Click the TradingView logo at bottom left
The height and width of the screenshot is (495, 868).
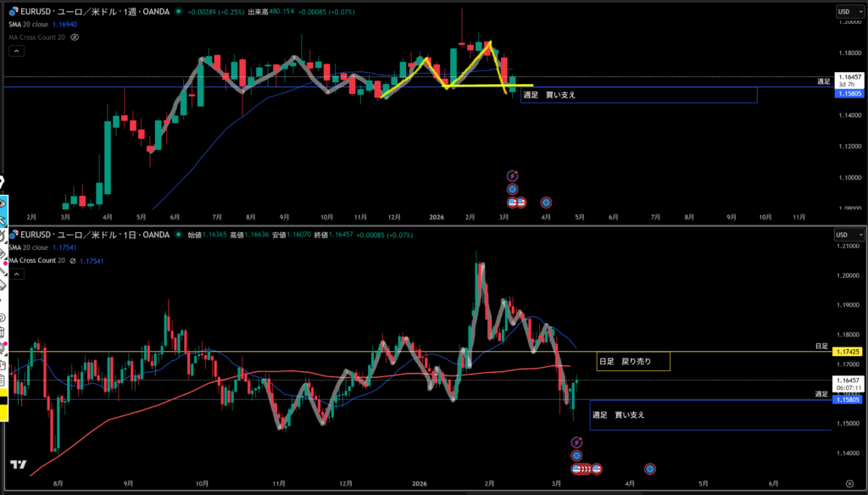[x=17, y=464]
